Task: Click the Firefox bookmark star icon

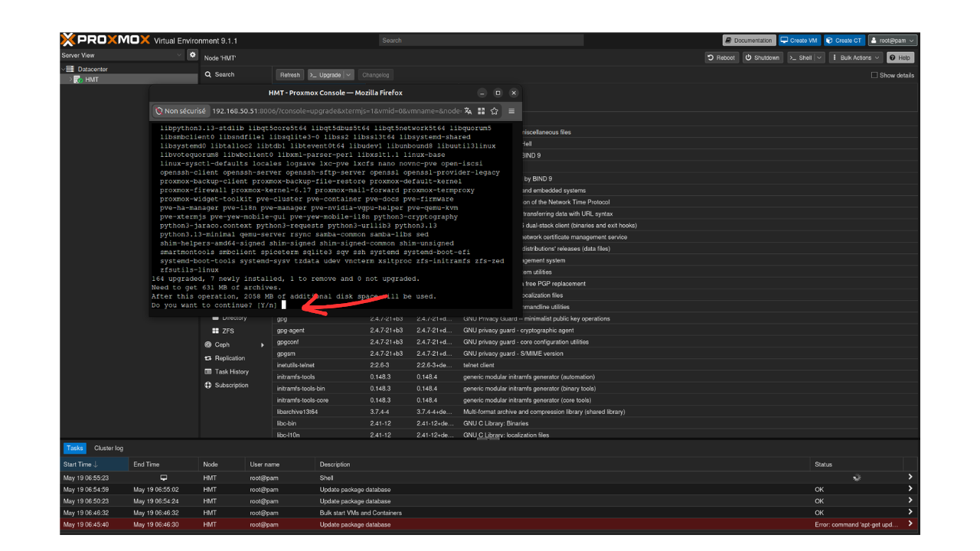Action: pos(495,111)
